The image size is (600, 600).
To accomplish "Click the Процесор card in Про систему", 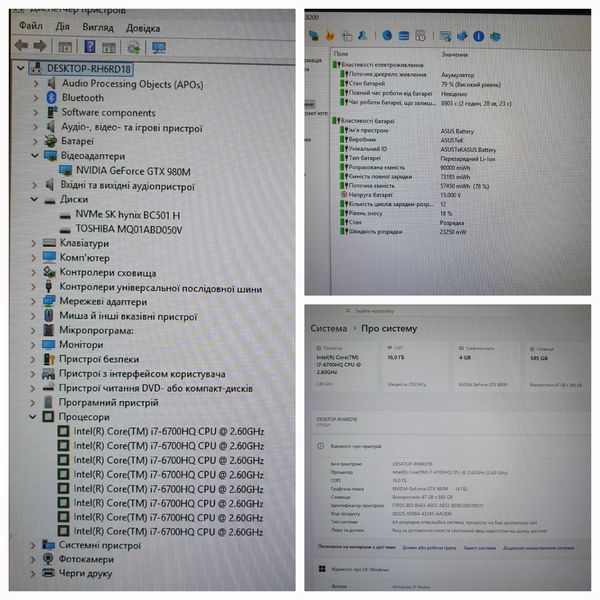I will 344,366.
